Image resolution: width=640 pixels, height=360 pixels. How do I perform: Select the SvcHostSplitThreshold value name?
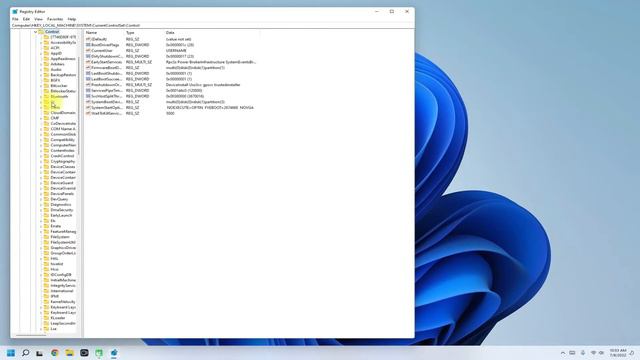[x=107, y=96]
